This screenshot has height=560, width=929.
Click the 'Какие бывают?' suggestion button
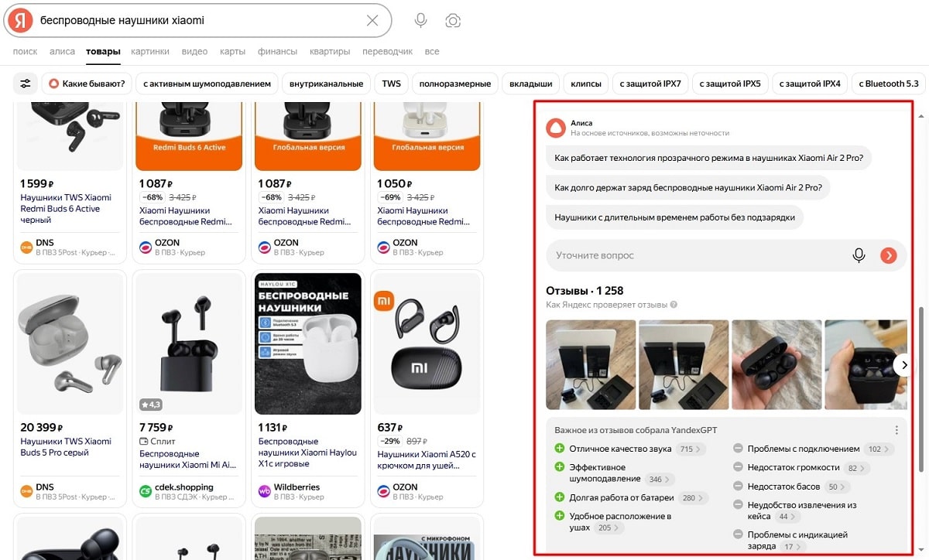pos(85,84)
